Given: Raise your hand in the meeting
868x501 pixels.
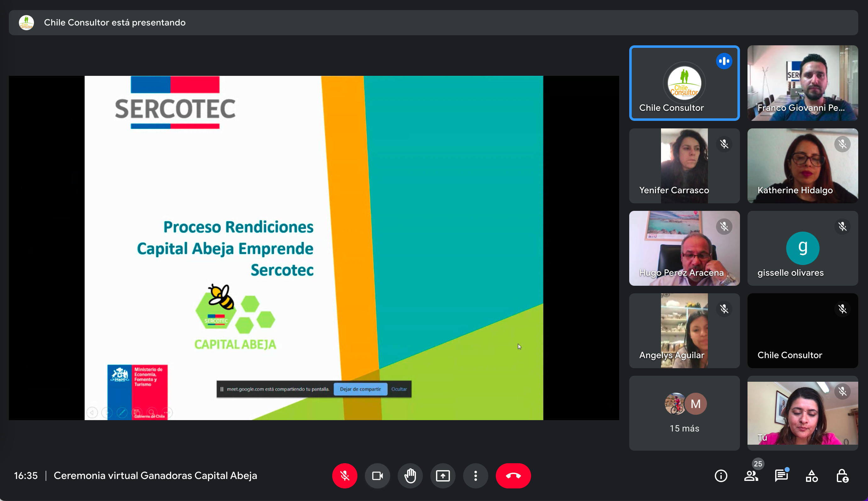Looking at the screenshot, I should tap(410, 476).
